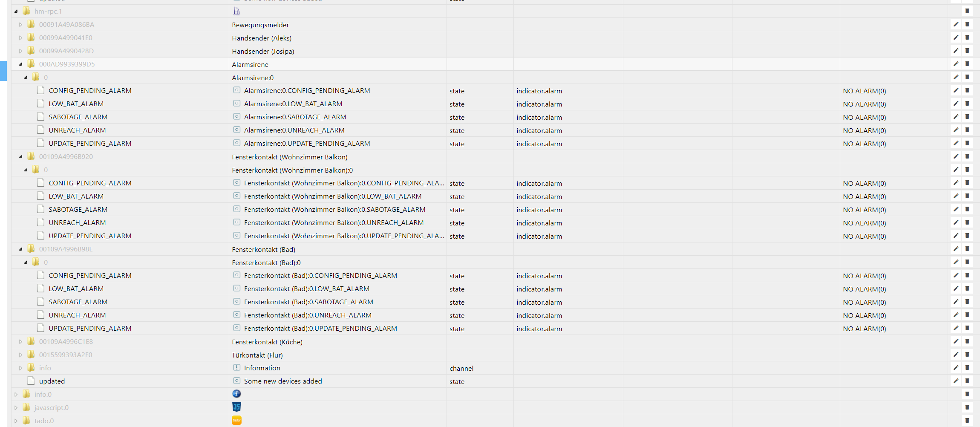Delete the hm-rpc.1 adapter folder
The height and width of the screenshot is (427, 980).
tap(967, 11)
